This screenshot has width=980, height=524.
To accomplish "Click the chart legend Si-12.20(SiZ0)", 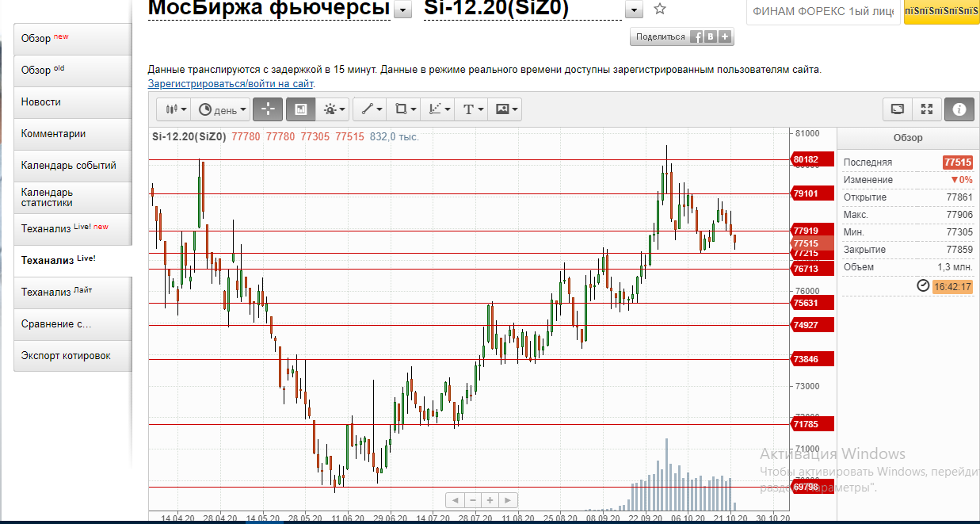I will pyautogui.click(x=189, y=136).
